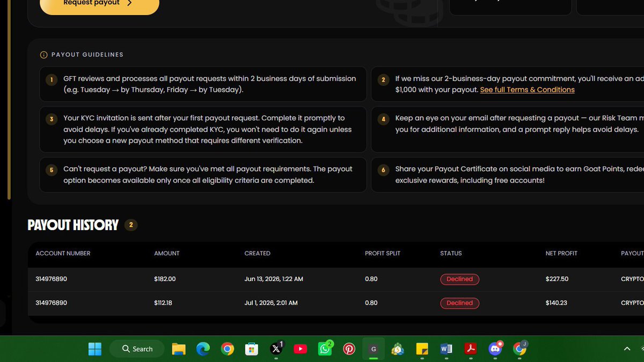
Task: Click guideline number 4 badge
Action: click(x=383, y=119)
